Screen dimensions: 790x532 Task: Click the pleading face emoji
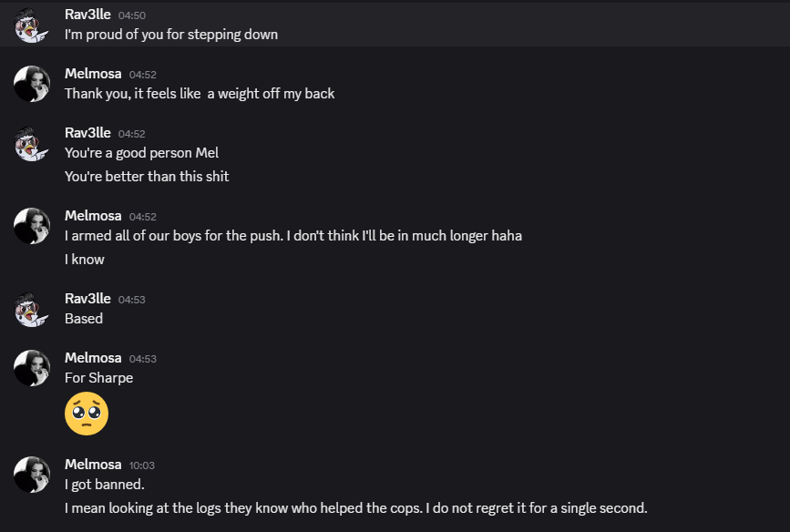pyautogui.click(x=87, y=414)
